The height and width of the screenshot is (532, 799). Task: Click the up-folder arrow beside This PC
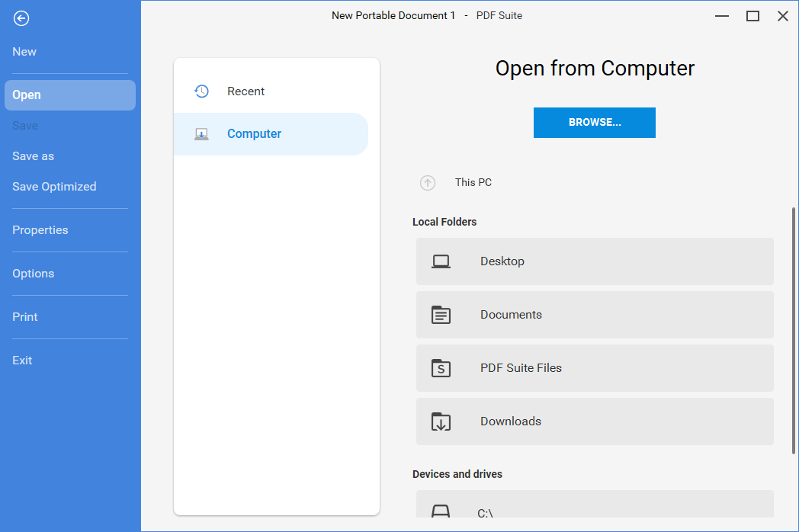point(428,182)
